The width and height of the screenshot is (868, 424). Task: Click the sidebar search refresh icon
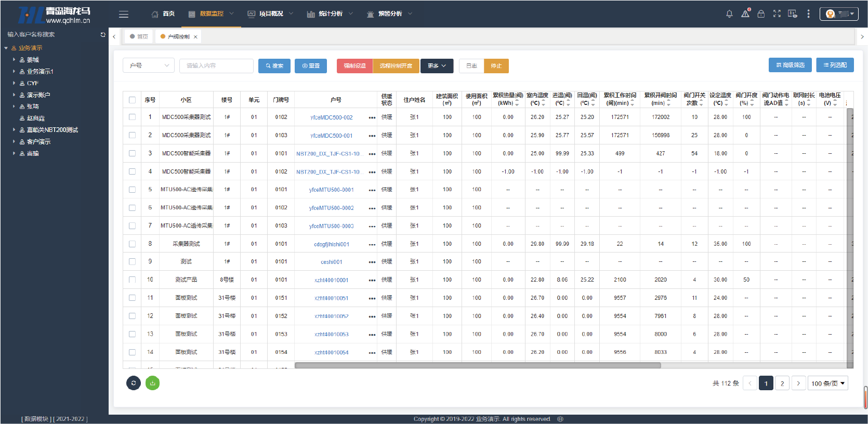coord(103,35)
